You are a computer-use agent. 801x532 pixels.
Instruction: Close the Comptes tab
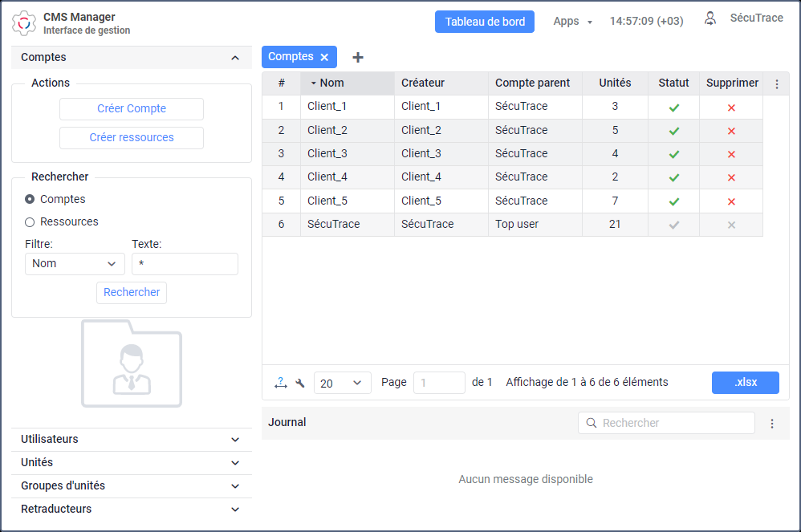pyautogui.click(x=324, y=57)
